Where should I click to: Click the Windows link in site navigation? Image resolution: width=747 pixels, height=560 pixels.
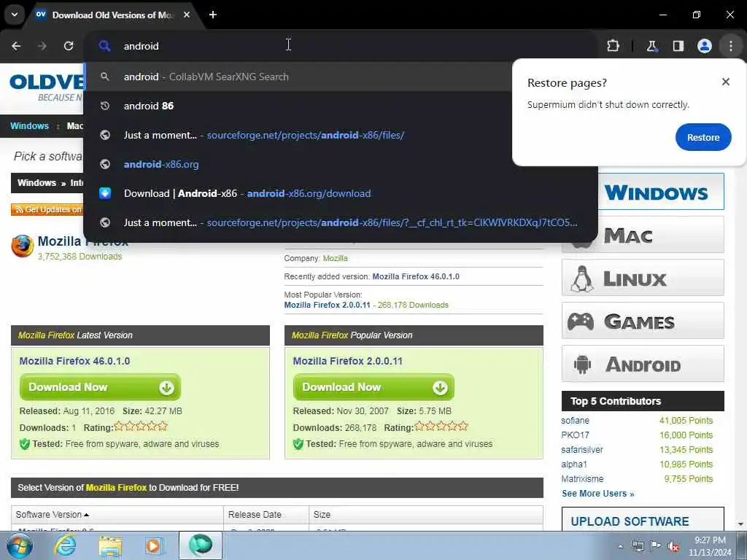click(x=29, y=125)
